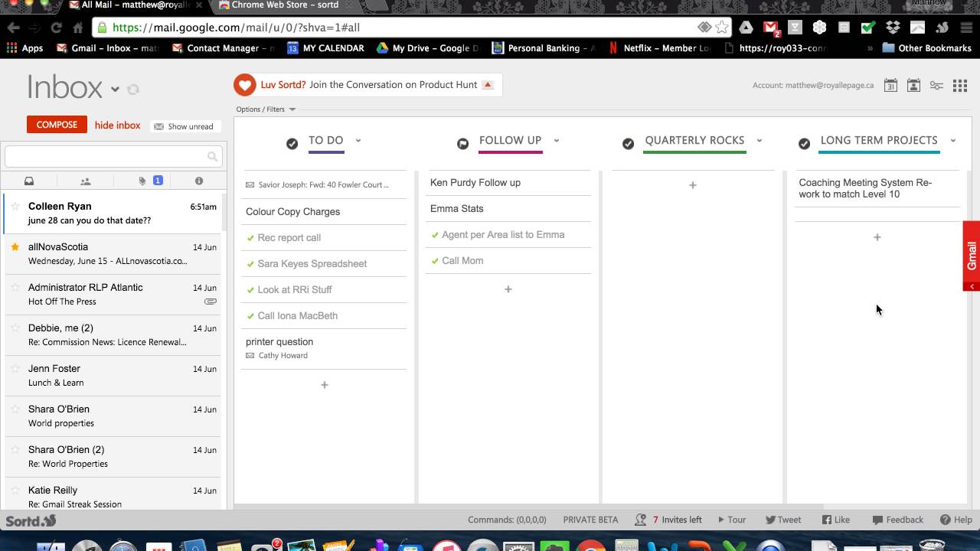Viewport: 980px width, 551px height.
Task: Click the Chrome reload button
Action: point(56,28)
